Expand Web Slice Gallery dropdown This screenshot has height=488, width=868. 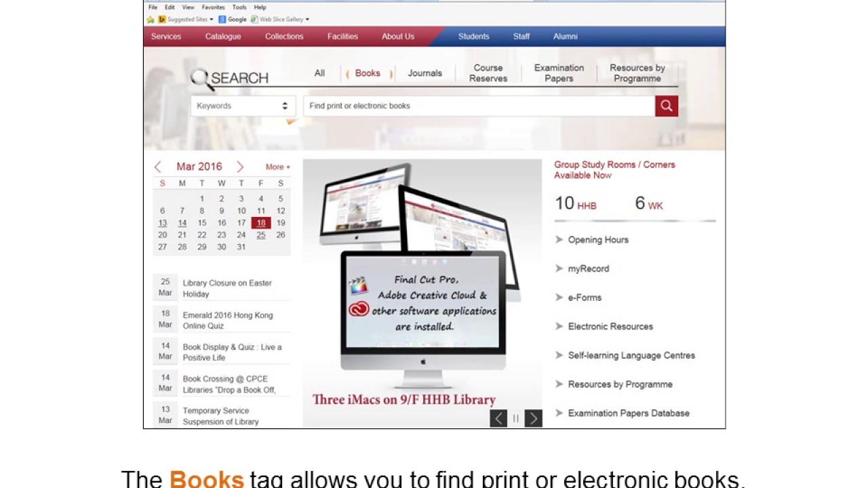(x=307, y=20)
